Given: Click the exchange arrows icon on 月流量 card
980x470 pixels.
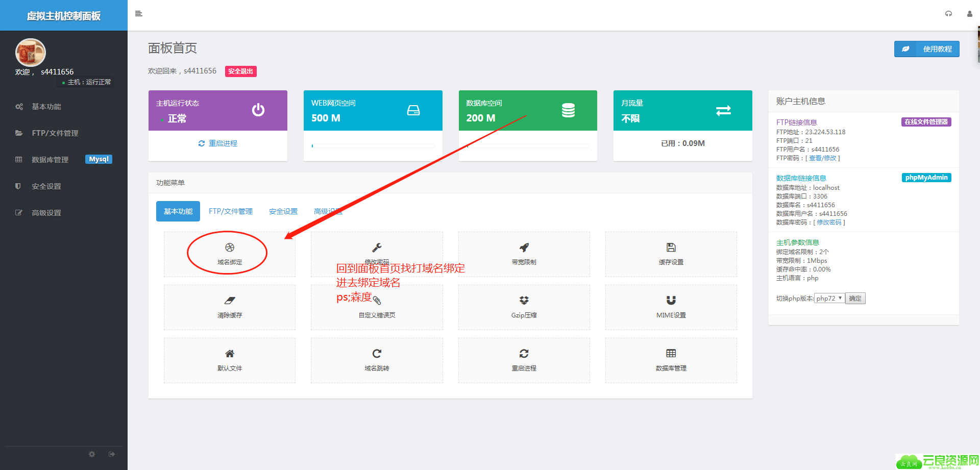Looking at the screenshot, I should click(x=723, y=110).
